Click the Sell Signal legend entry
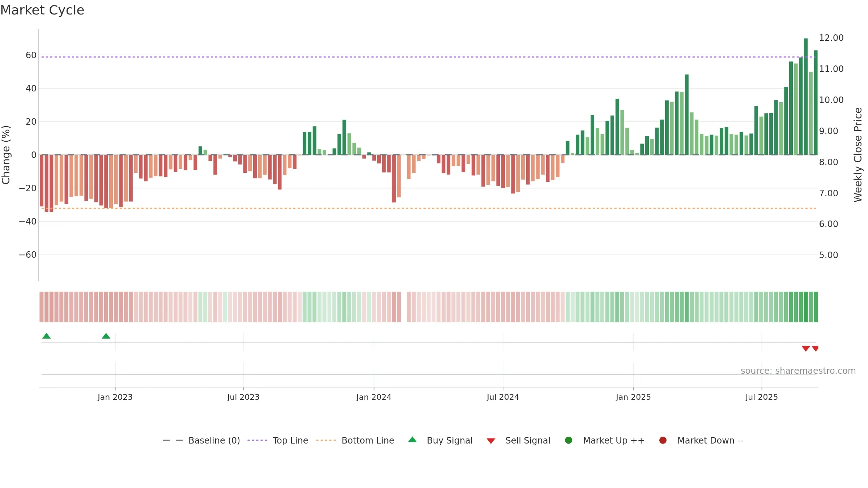This screenshot has width=868, height=488. point(518,440)
